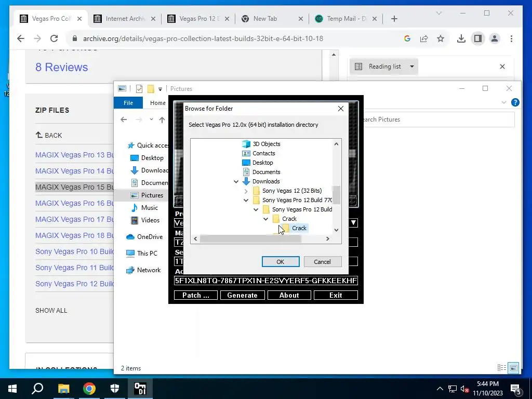This screenshot has width=532, height=399.
Task: Select Contacts folder in tree
Action: click(x=263, y=153)
